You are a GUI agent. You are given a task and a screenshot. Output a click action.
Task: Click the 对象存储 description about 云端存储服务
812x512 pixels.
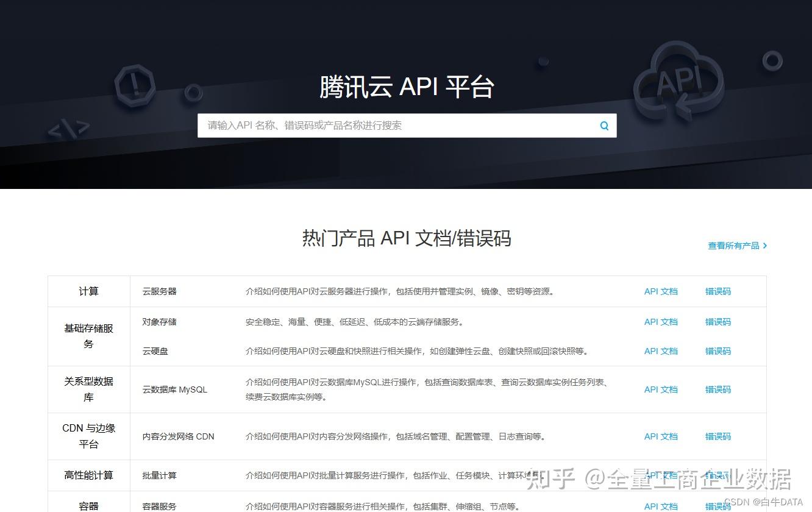tap(355, 322)
